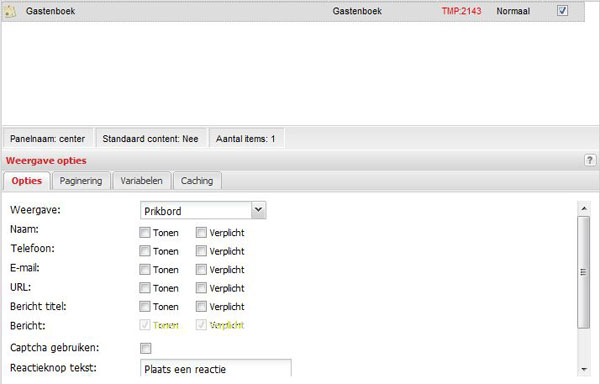Click the Gastenboek item icon
This screenshot has width=600, height=384.
(10, 11)
